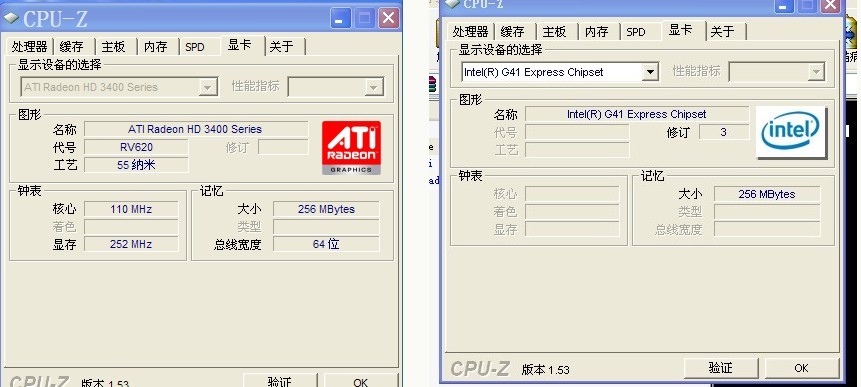The height and width of the screenshot is (387, 861).
Task: Click the empty 代号 field in right window
Action: [x=577, y=132]
